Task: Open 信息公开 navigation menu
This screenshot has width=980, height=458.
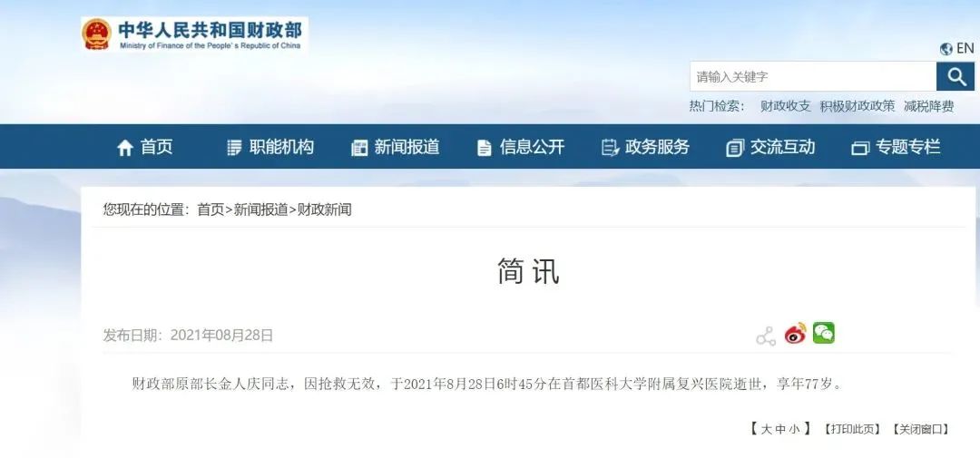Action: 520,148
